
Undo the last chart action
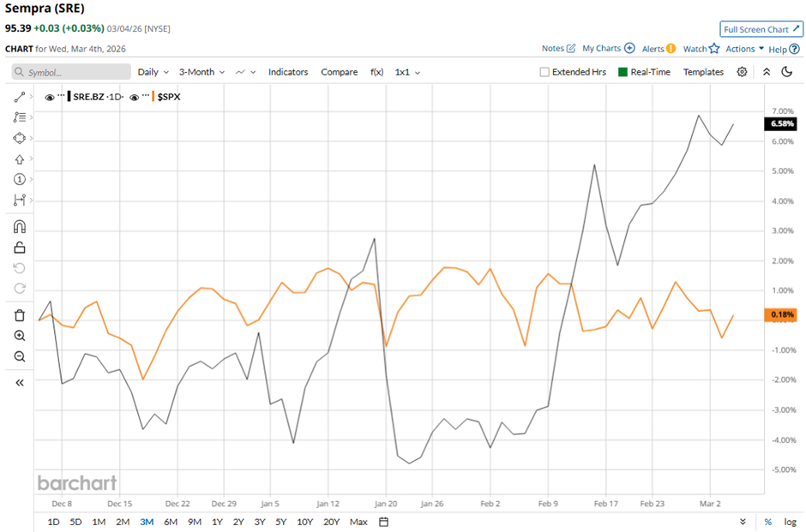[20, 268]
